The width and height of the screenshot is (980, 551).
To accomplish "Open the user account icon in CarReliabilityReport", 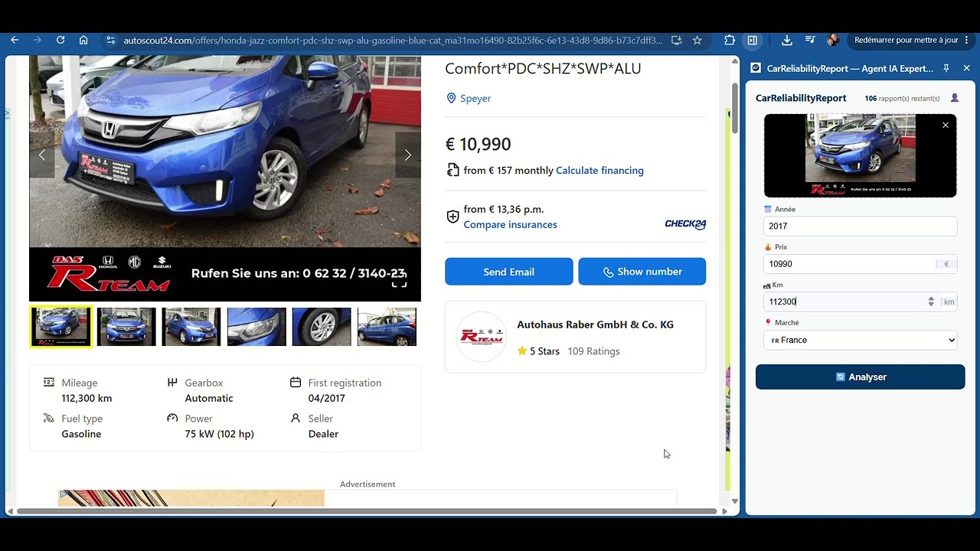I will click(x=955, y=98).
